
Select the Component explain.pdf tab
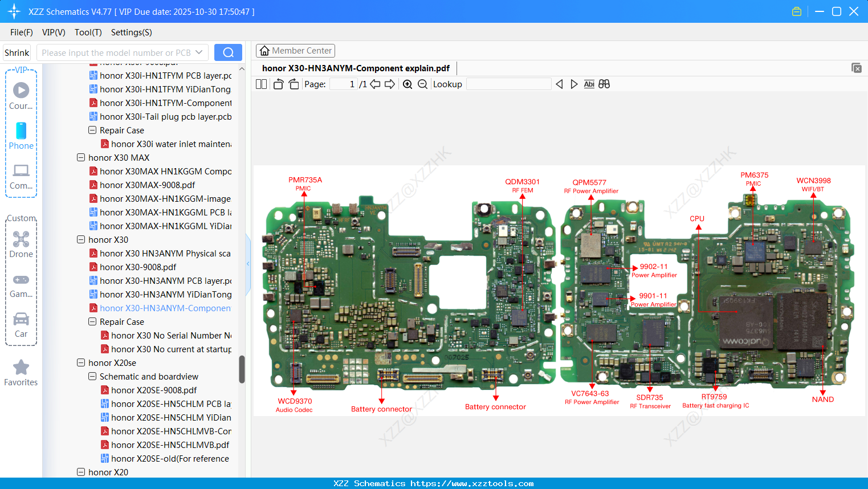click(x=356, y=68)
